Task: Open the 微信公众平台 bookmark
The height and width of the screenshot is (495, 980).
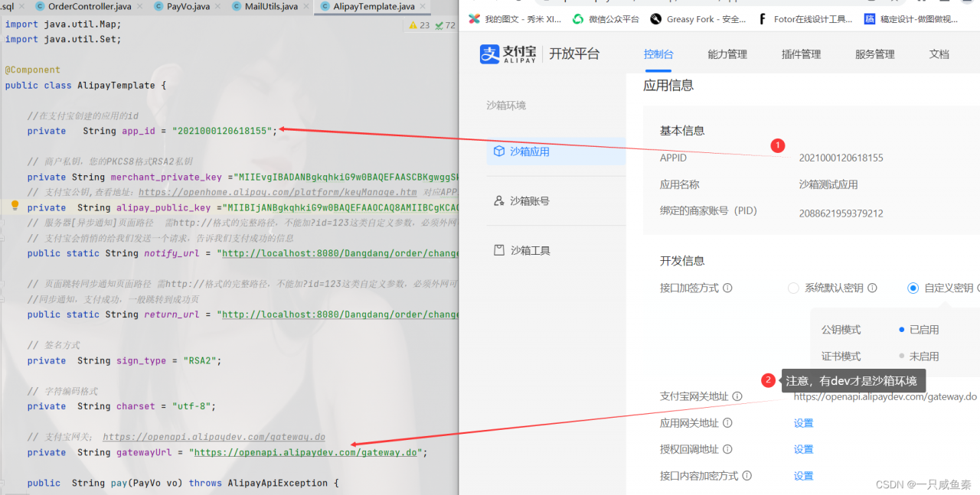Action: tap(606, 19)
